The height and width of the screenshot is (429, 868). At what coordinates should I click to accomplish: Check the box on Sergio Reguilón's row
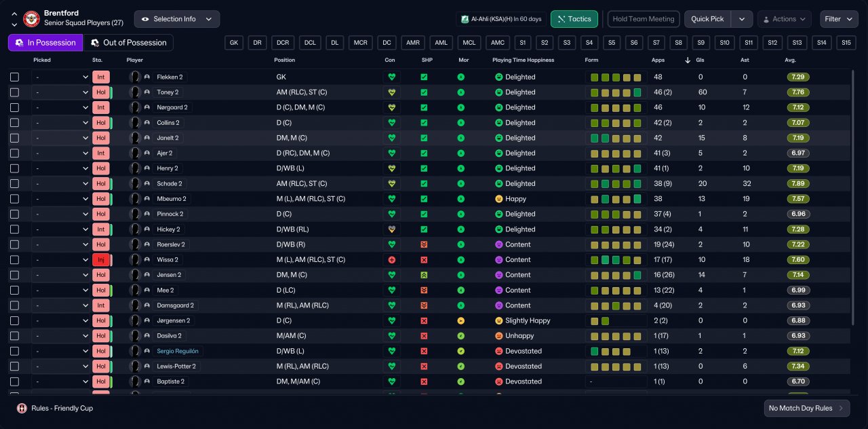pyautogui.click(x=14, y=351)
